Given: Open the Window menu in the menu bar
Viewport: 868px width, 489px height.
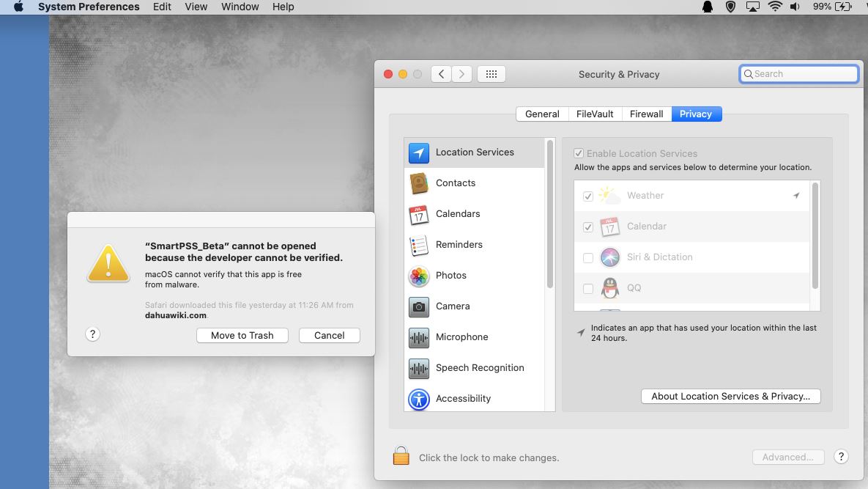Looking at the screenshot, I should [x=240, y=7].
